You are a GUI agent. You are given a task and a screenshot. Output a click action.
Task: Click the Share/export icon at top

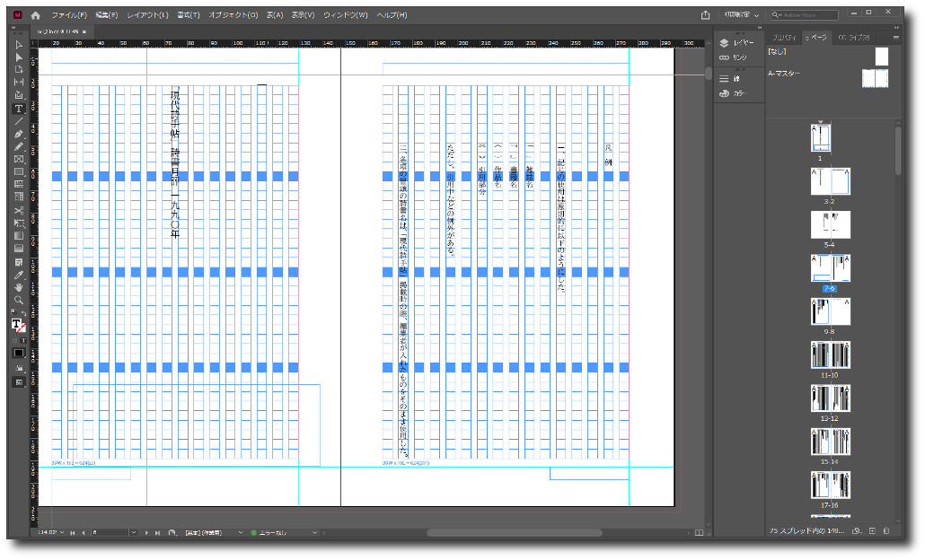pyautogui.click(x=706, y=15)
